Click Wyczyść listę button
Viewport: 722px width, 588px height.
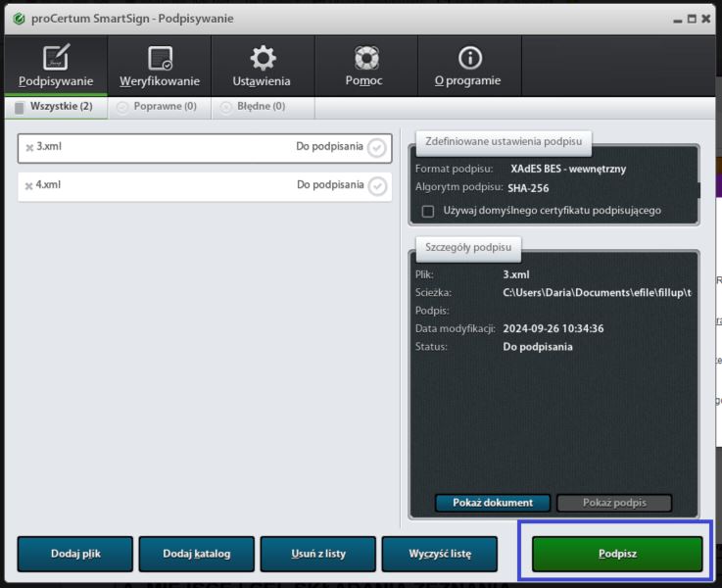(440, 554)
